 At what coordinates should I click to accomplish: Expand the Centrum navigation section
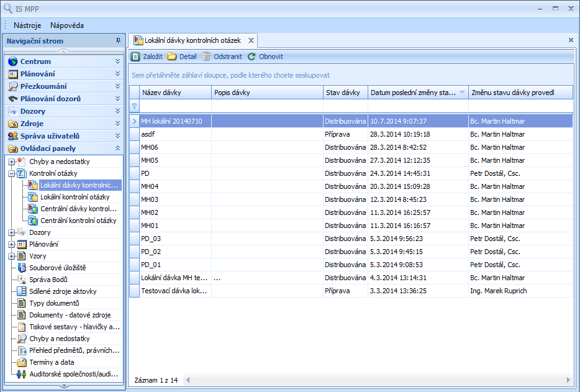[x=117, y=62]
